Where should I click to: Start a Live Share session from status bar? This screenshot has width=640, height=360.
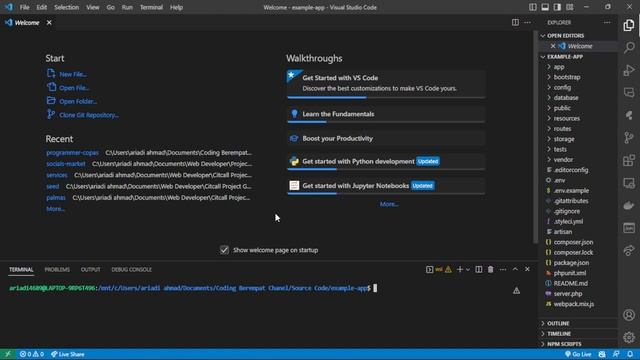point(68,354)
